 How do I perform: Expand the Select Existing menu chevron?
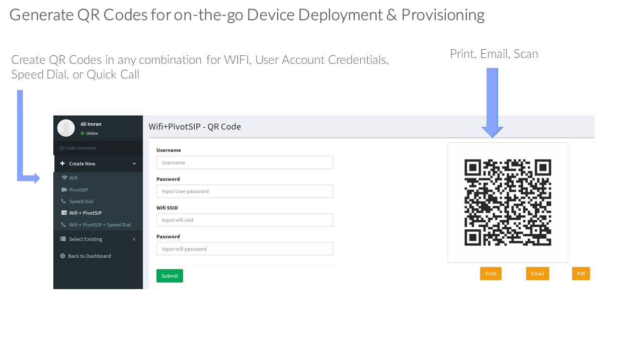point(134,239)
